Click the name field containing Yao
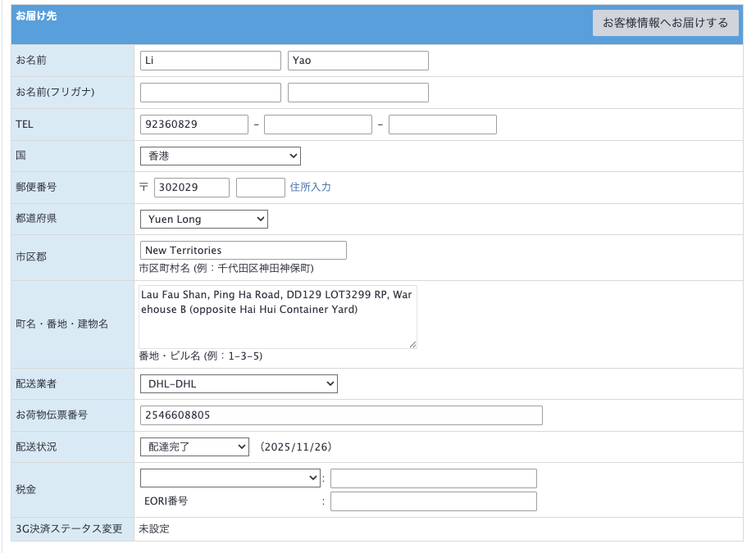The image size is (756, 553). tap(358, 61)
